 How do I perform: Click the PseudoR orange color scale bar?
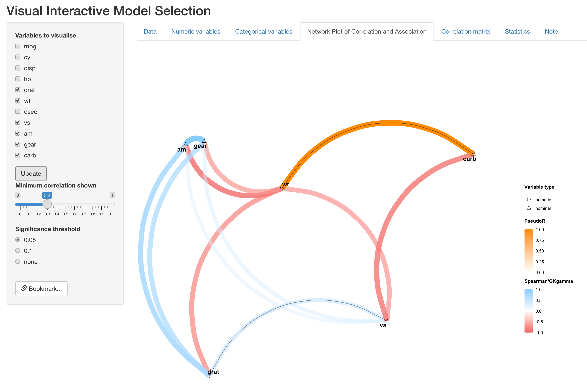click(x=529, y=251)
